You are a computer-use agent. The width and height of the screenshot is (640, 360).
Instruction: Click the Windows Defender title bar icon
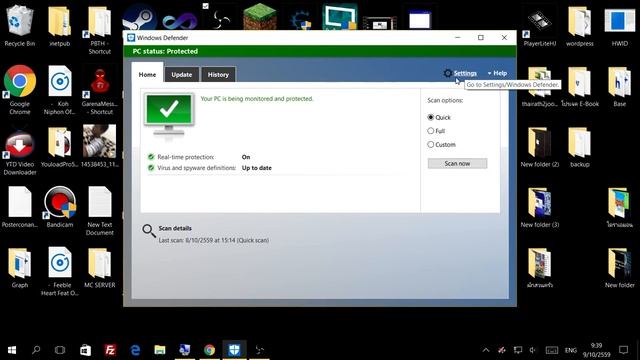click(x=131, y=38)
